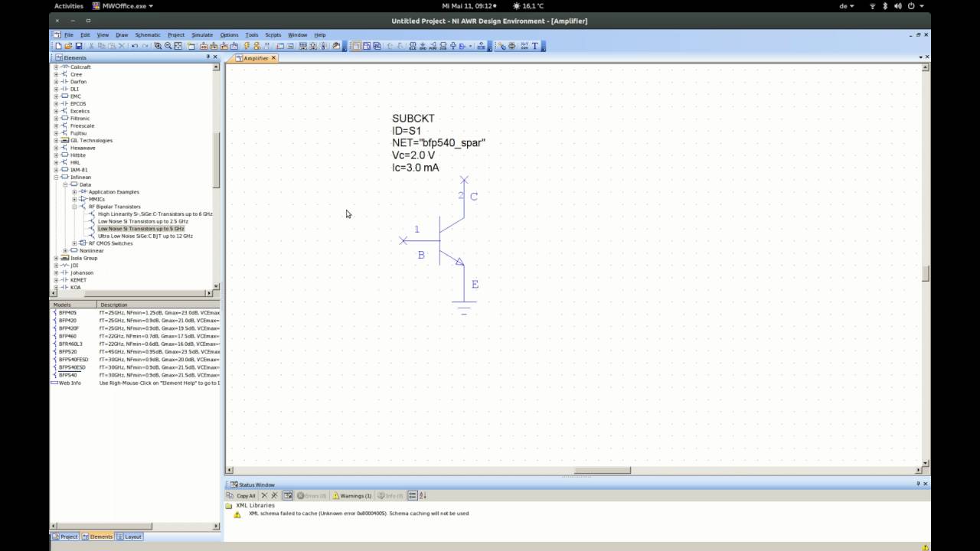Click the Port toolbar icon
980x551 pixels.
point(433,46)
